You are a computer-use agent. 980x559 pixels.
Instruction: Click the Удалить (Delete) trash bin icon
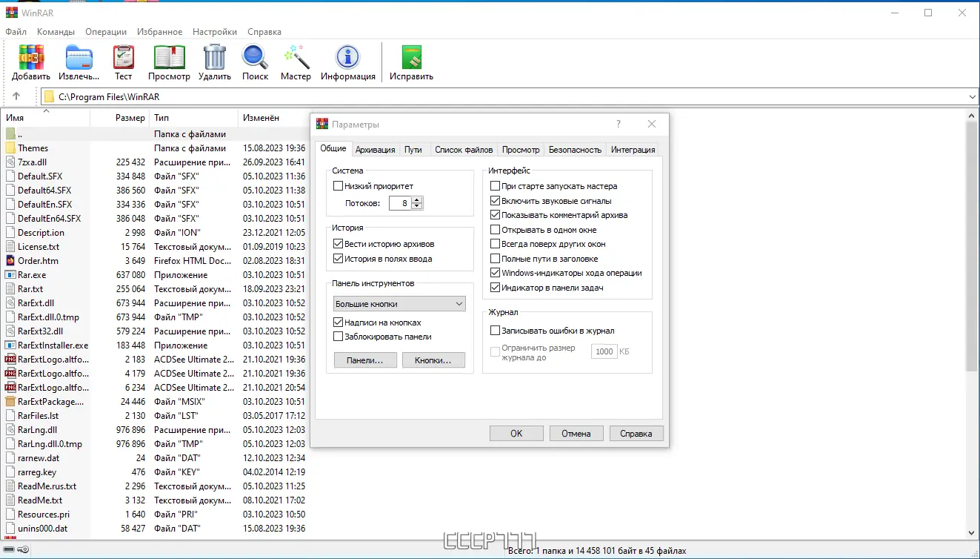pyautogui.click(x=215, y=57)
